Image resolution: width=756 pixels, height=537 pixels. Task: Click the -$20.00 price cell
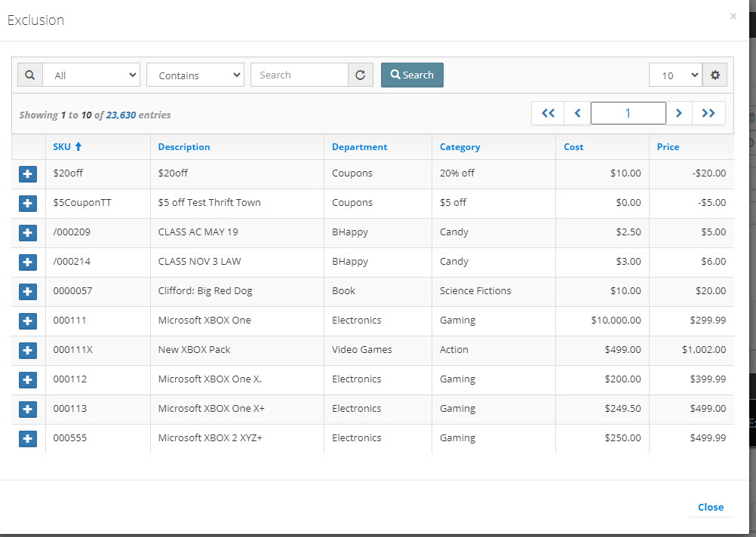click(708, 173)
